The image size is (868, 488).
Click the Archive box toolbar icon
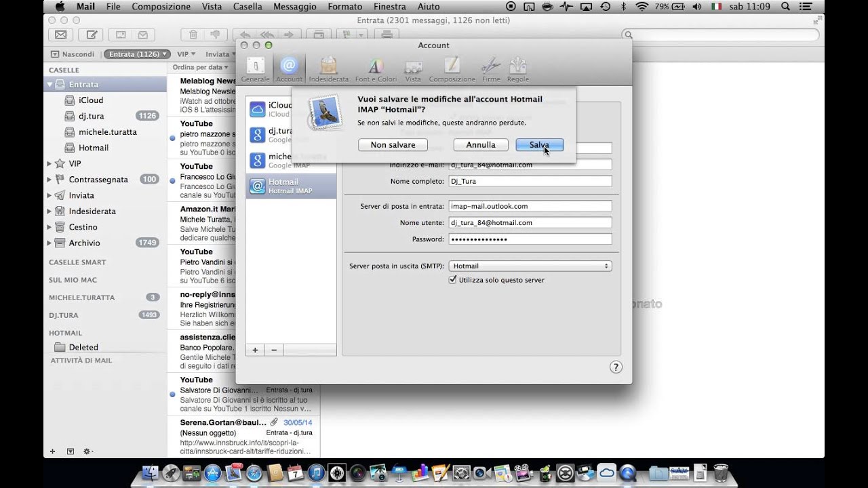318,35
